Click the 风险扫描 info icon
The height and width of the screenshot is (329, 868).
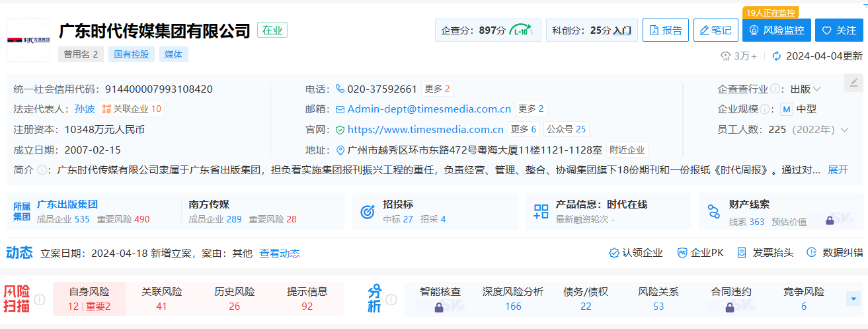coord(40,300)
